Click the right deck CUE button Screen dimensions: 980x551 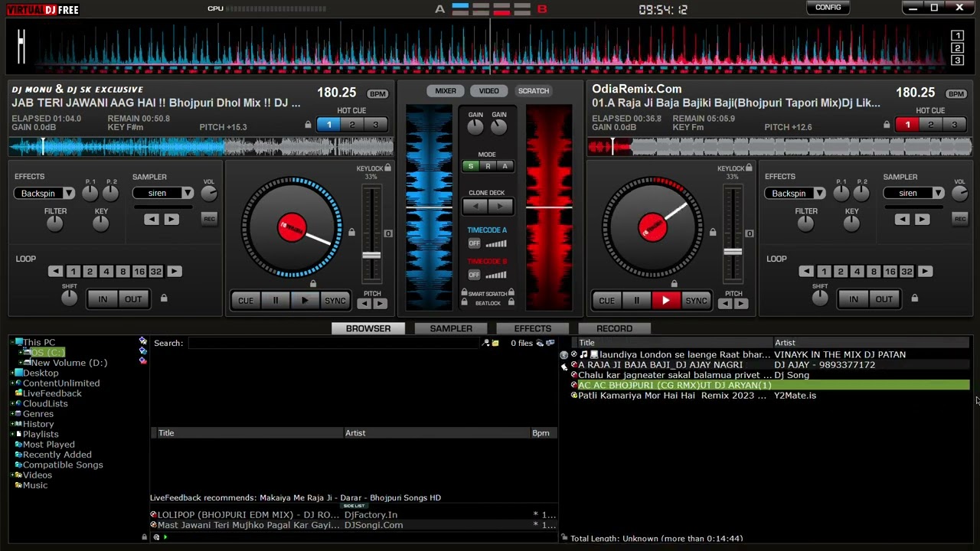coord(606,301)
